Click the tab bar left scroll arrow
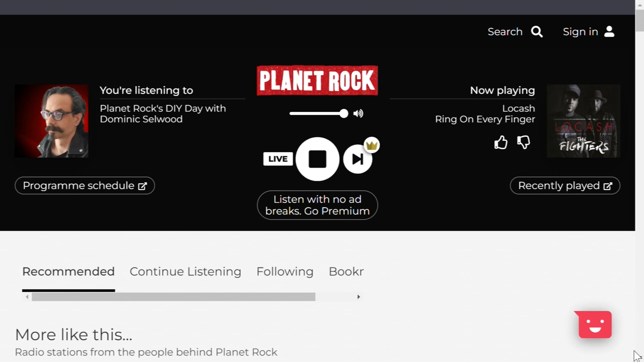 pos(27,297)
